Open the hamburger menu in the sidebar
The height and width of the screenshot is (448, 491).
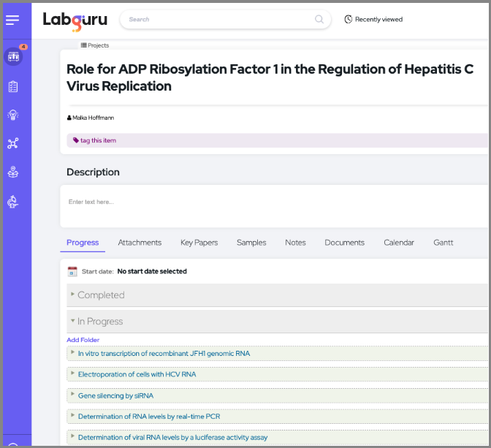12,20
